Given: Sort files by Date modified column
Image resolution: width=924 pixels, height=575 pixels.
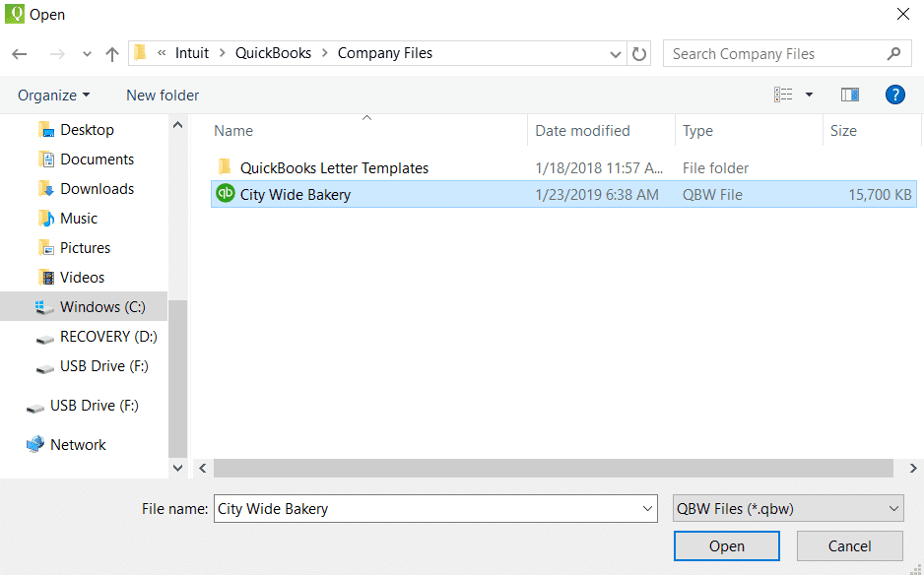Looking at the screenshot, I should click(582, 131).
